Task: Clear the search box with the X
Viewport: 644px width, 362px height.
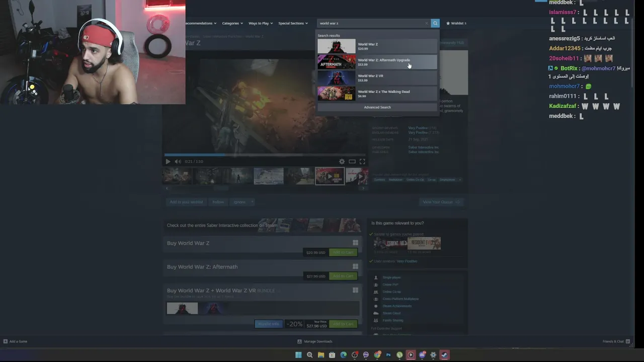Action: click(x=427, y=23)
